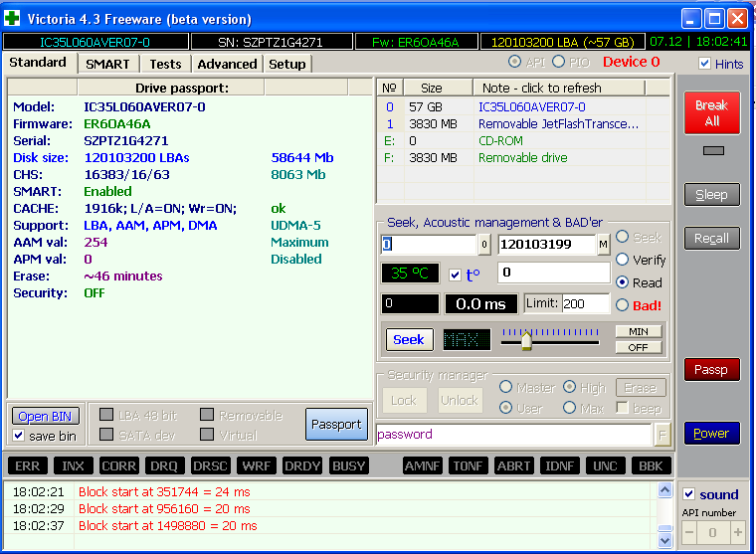Click the green cross Victoria app icon

pos(12,18)
